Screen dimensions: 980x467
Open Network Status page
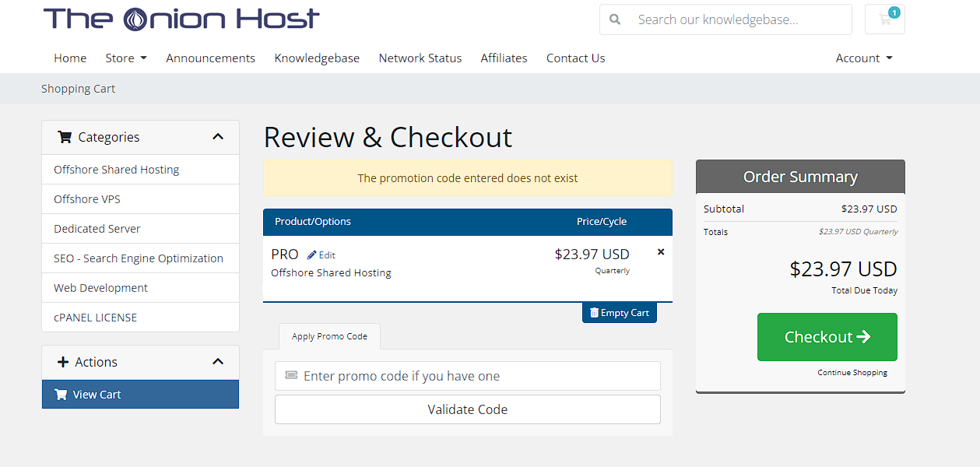point(420,58)
